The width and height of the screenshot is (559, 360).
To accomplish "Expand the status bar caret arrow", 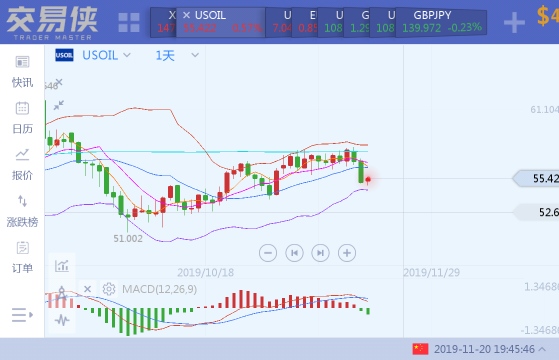I will pos(542,349).
